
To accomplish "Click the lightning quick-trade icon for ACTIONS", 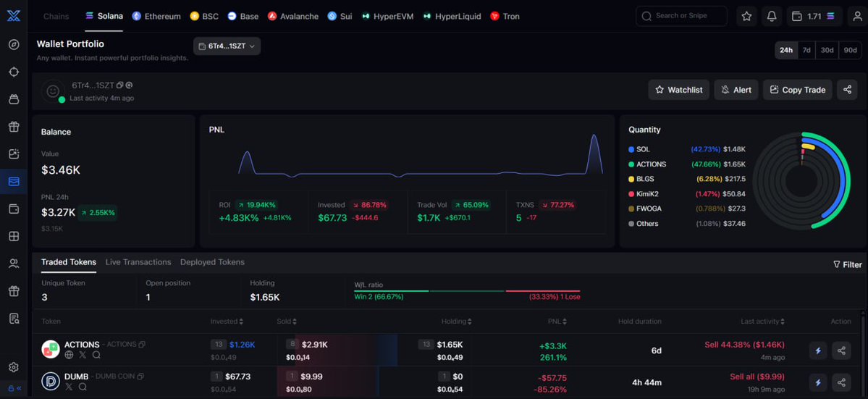I will (x=818, y=350).
